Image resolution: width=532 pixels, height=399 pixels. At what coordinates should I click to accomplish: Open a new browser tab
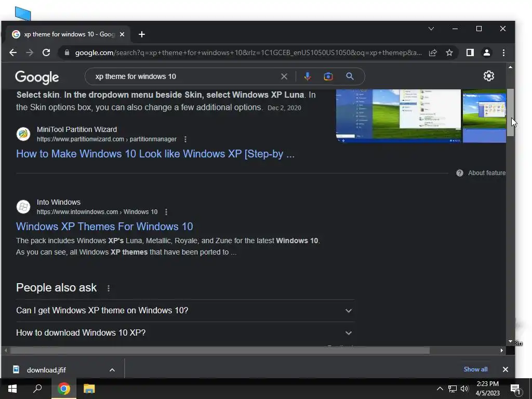pos(142,34)
